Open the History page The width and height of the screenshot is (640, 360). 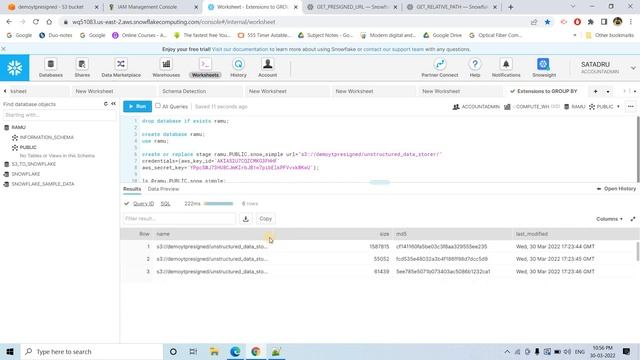click(238, 68)
